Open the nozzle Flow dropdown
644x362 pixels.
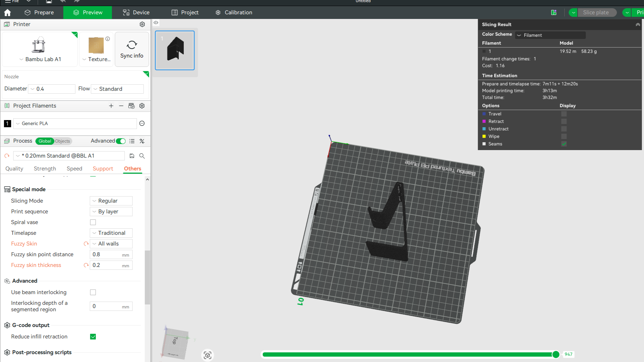coord(117,89)
